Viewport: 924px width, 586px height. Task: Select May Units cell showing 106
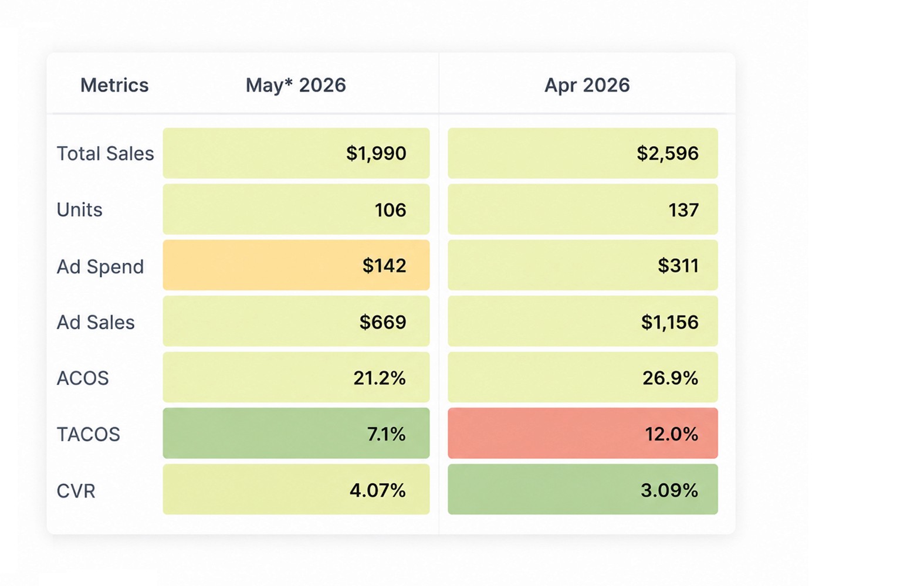point(296,209)
